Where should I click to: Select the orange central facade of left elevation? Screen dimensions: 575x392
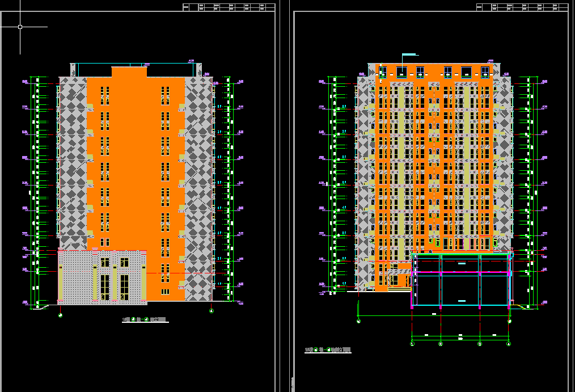(135, 170)
